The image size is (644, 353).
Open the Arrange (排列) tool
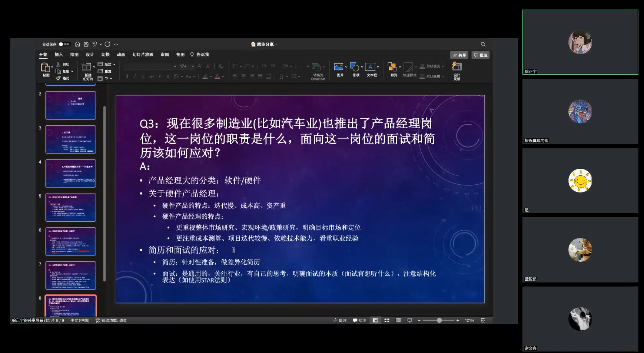click(x=394, y=70)
